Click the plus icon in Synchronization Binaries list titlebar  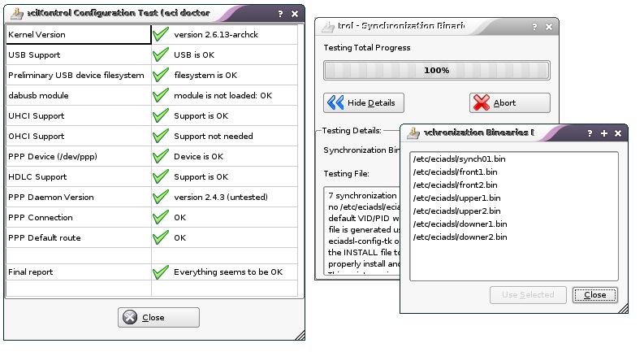604,133
